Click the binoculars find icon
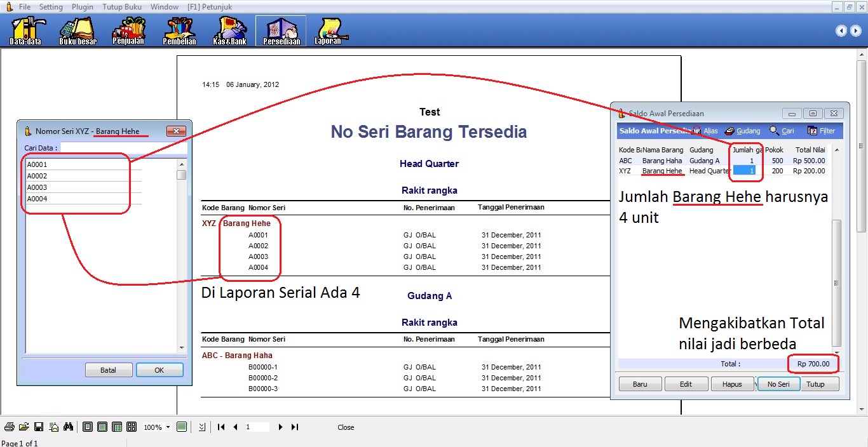 (69, 427)
